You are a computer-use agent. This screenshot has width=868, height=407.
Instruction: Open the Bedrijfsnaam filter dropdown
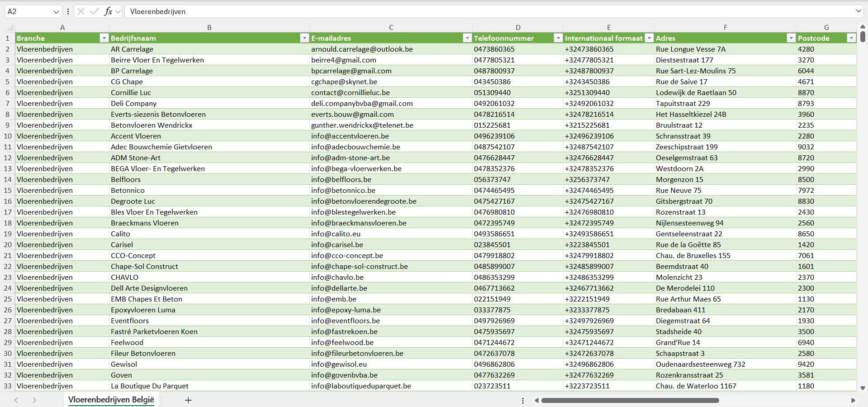click(304, 38)
